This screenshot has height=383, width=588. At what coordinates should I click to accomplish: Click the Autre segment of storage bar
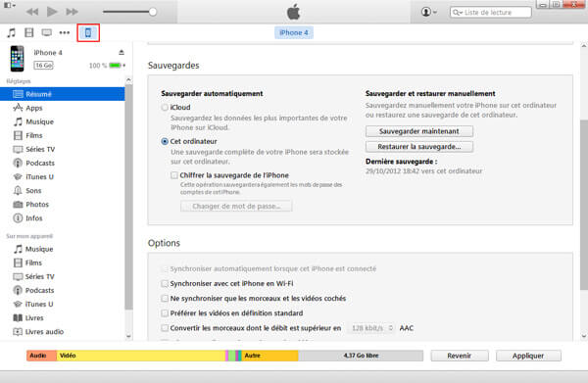270,356
